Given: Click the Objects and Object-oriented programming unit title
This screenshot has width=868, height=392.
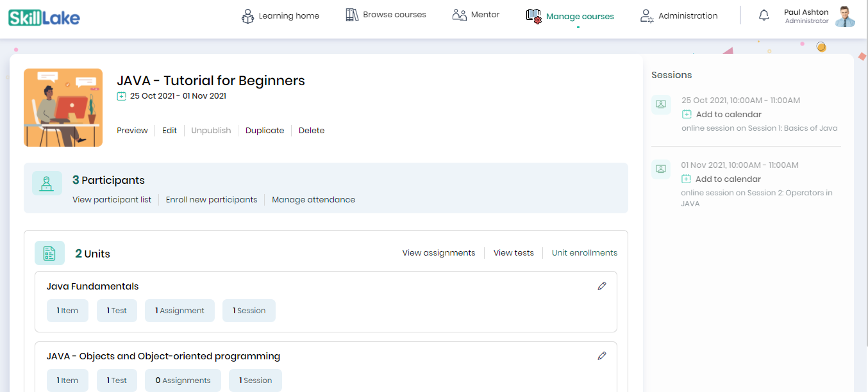Looking at the screenshot, I should 163,356.
